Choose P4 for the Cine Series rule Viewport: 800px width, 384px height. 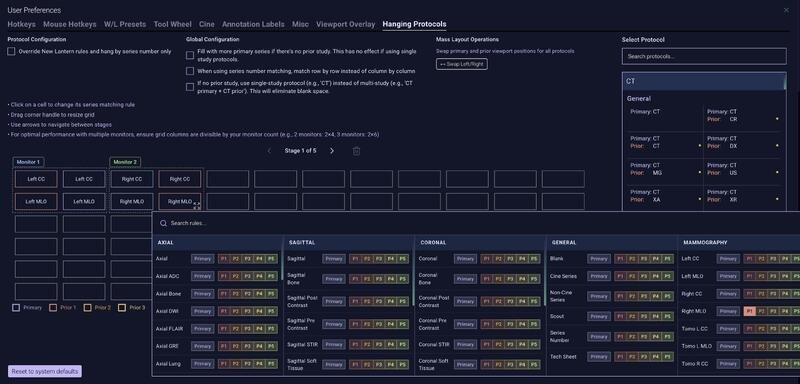pyautogui.click(x=655, y=276)
